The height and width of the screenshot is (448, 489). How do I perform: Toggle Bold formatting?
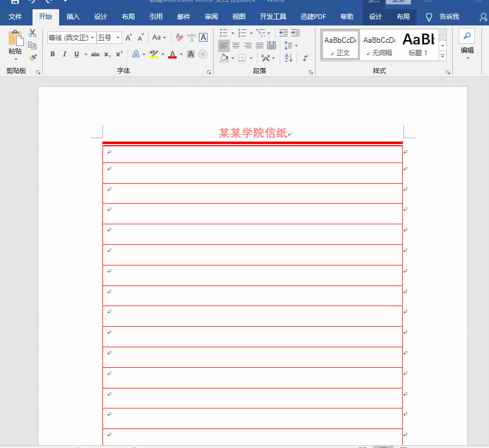point(53,54)
